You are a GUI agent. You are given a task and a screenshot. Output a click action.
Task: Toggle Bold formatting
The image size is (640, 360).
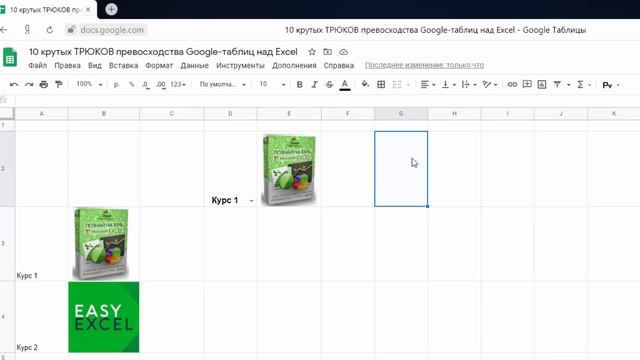(x=300, y=84)
